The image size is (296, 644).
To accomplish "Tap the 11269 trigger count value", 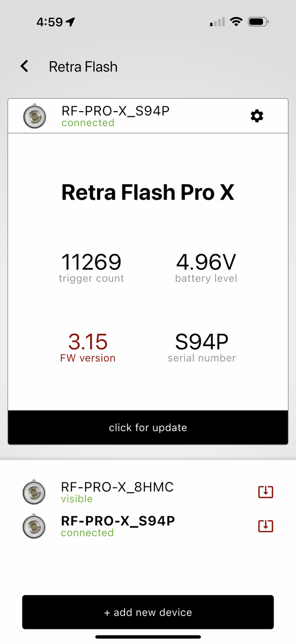I will pyautogui.click(x=91, y=262).
